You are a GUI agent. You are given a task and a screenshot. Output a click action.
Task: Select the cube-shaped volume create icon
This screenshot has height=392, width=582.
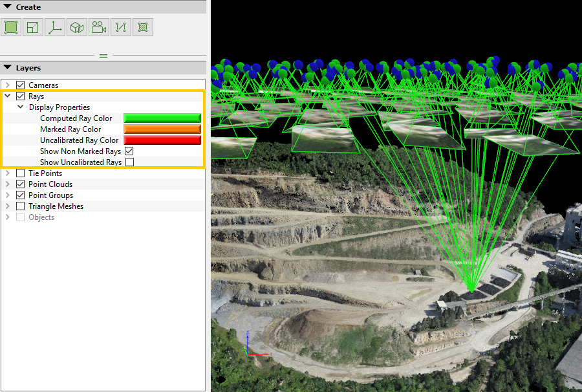tap(77, 27)
